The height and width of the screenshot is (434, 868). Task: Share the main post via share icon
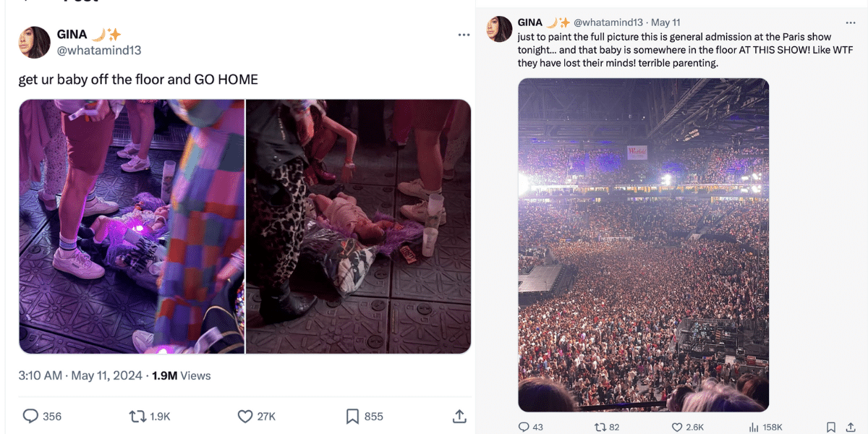pyautogui.click(x=459, y=417)
